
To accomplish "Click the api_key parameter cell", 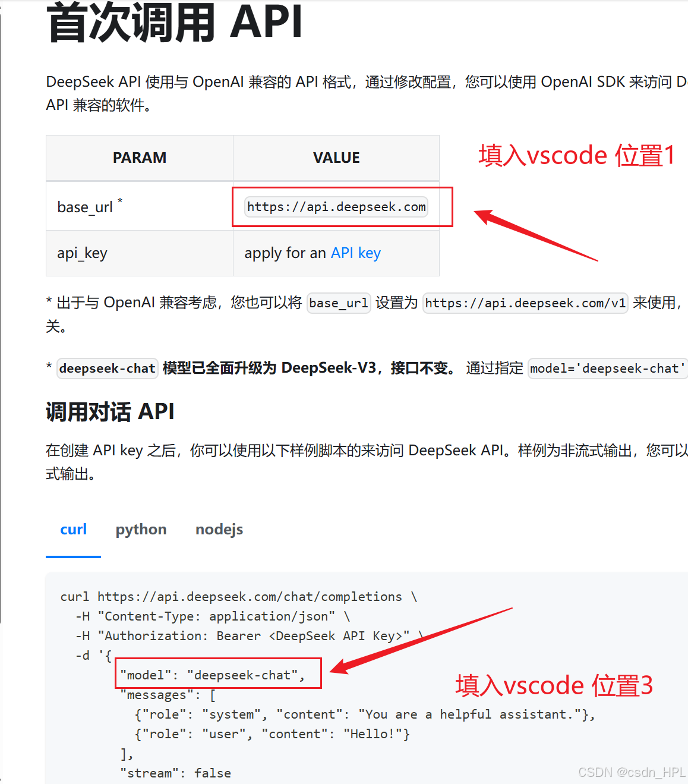I will pyautogui.click(x=140, y=253).
